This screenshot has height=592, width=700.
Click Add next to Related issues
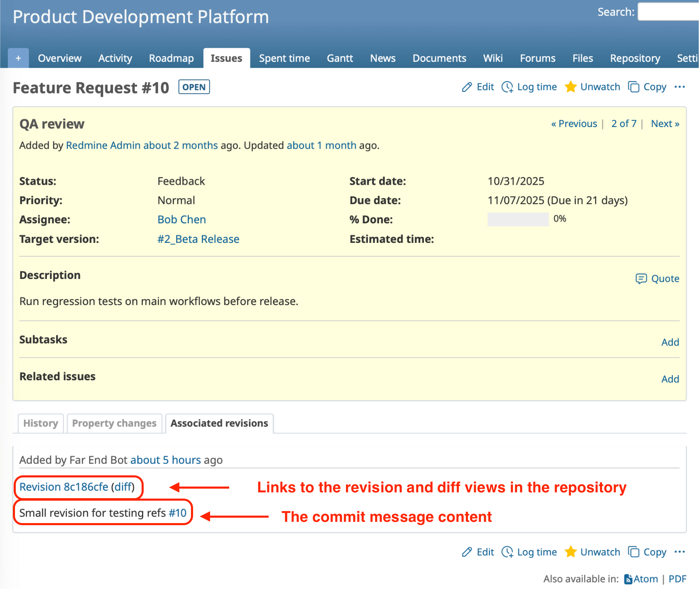(670, 379)
